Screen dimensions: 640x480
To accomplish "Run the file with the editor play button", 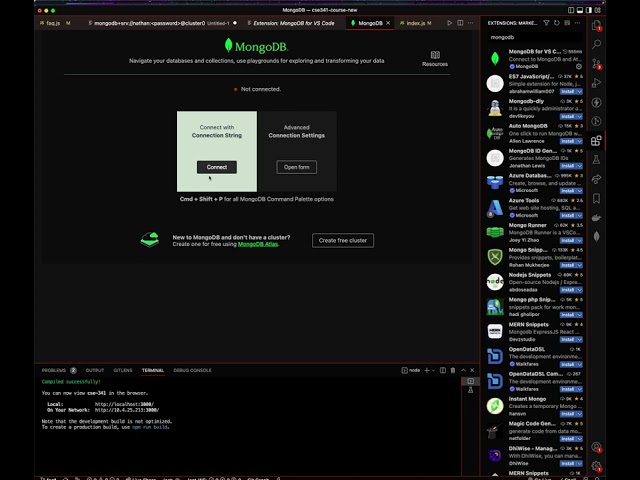I will pos(449,23).
